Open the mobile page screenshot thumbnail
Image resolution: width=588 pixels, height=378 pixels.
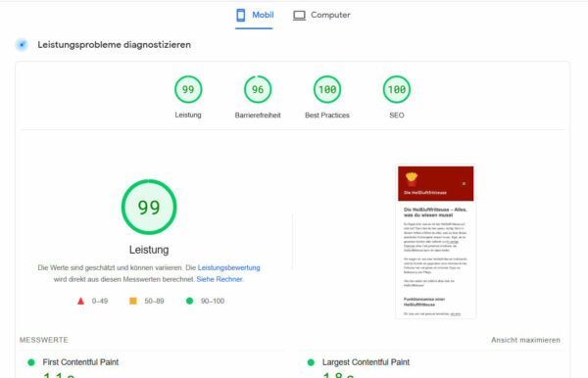click(x=436, y=242)
